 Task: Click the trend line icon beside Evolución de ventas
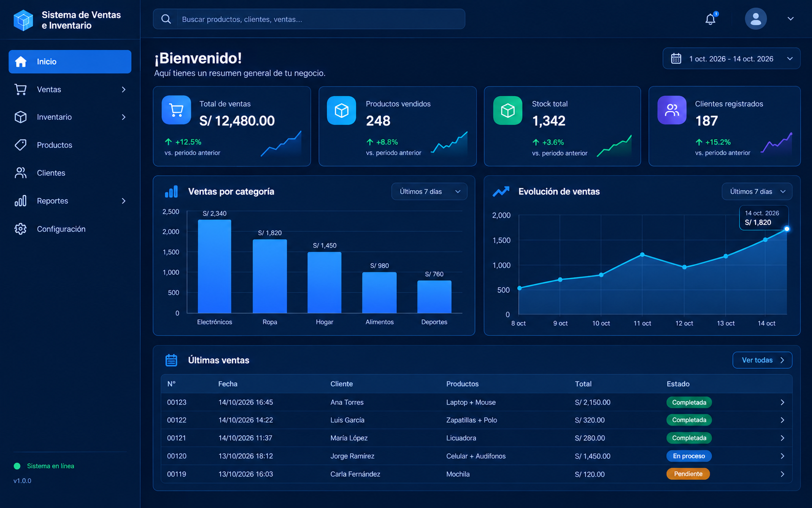501,192
